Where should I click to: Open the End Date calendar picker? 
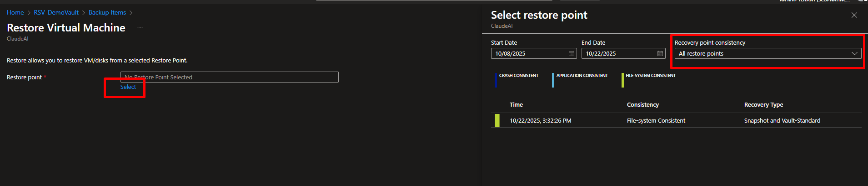click(x=660, y=54)
